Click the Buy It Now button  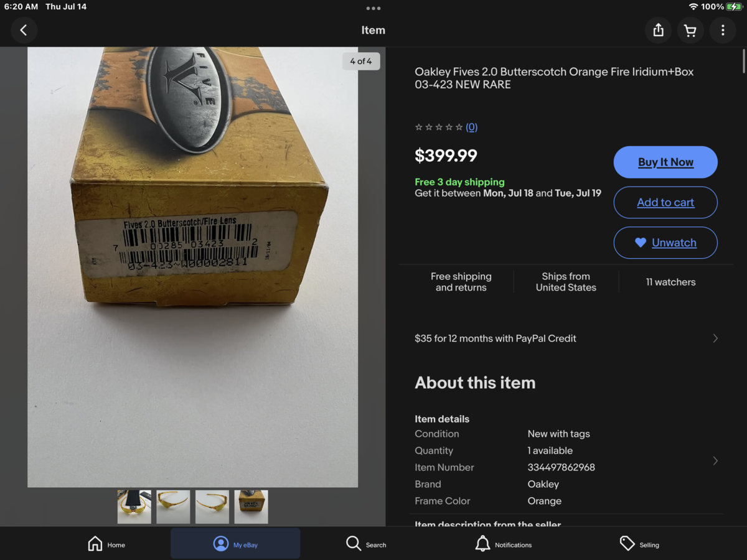tap(665, 162)
